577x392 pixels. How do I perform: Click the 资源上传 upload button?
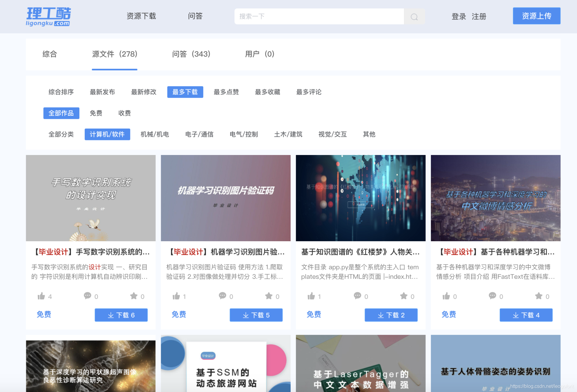pyautogui.click(x=536, y=16)
